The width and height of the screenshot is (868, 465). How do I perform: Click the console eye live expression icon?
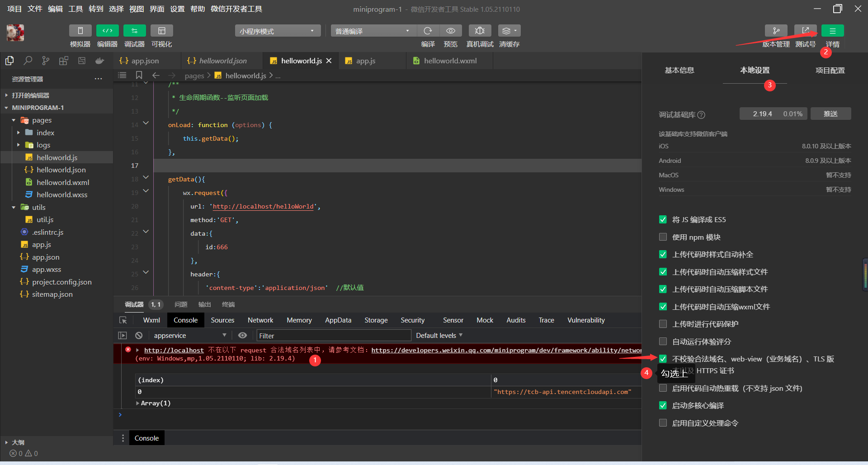tap(243, 335)
